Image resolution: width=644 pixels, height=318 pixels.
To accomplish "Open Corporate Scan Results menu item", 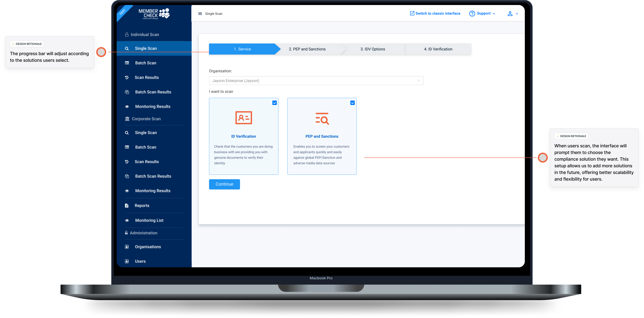I will pos(147,162).
